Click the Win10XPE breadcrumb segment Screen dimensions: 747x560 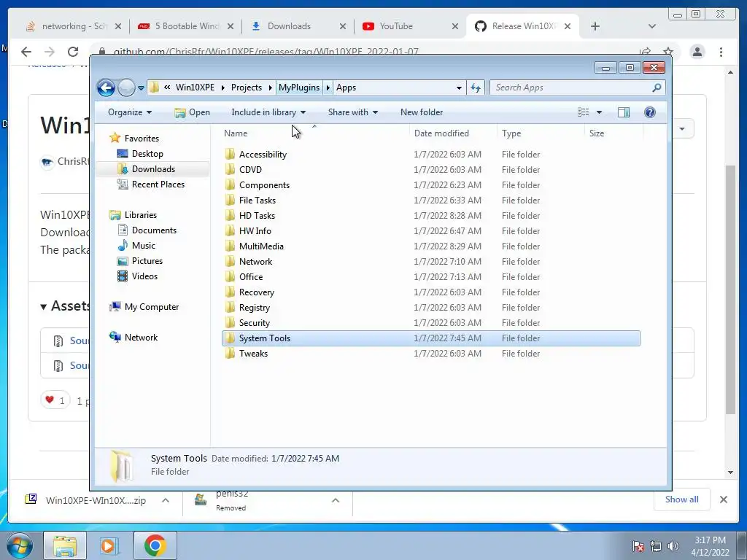click(x=195, y=87)
